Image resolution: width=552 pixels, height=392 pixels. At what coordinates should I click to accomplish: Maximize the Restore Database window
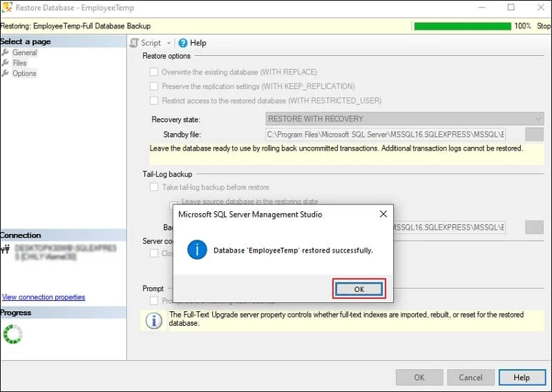511,8
